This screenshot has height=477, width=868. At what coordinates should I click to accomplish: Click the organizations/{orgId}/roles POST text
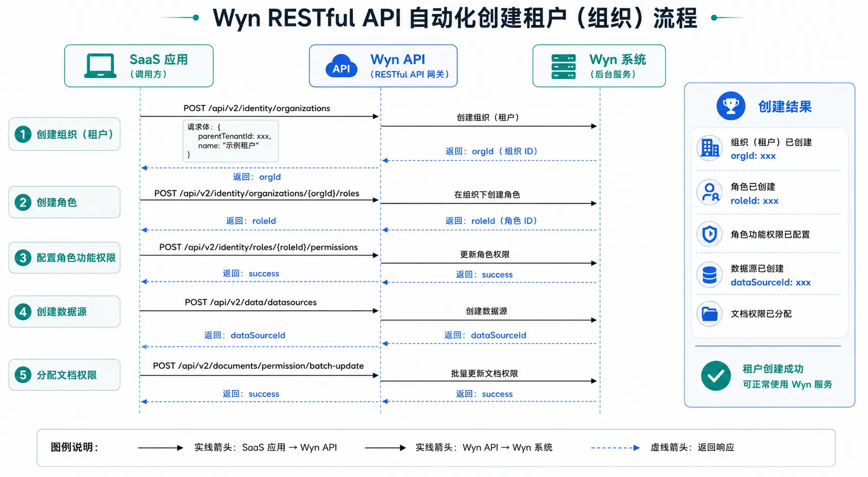click(x=257, y=194)
